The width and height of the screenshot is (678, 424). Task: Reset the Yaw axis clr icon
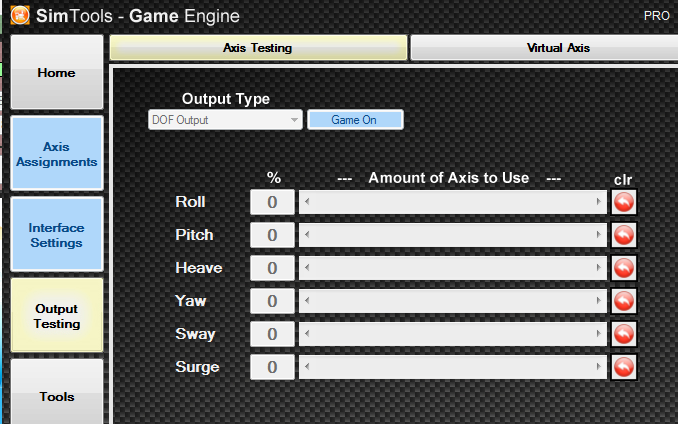click(x=624, y=301)
